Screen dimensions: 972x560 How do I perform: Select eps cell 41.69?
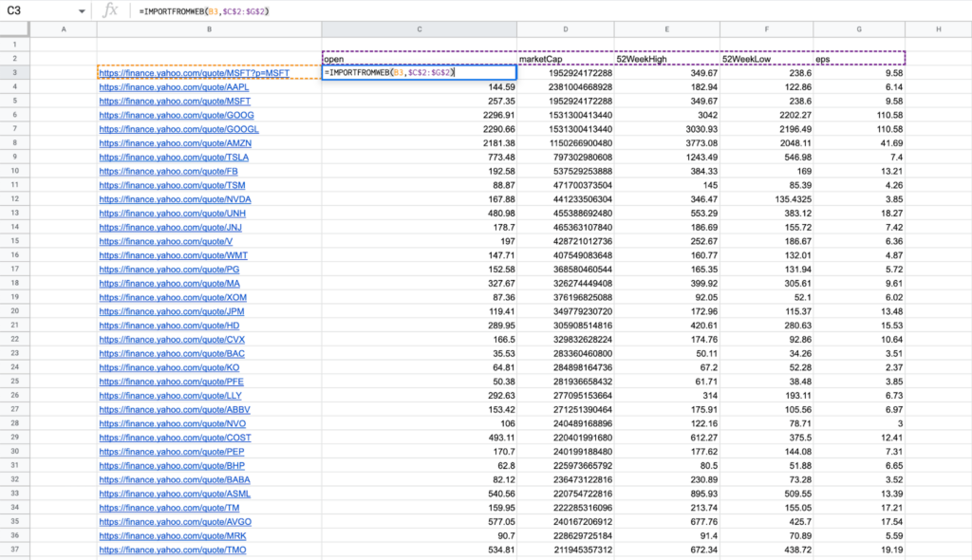tap(859, 143)
